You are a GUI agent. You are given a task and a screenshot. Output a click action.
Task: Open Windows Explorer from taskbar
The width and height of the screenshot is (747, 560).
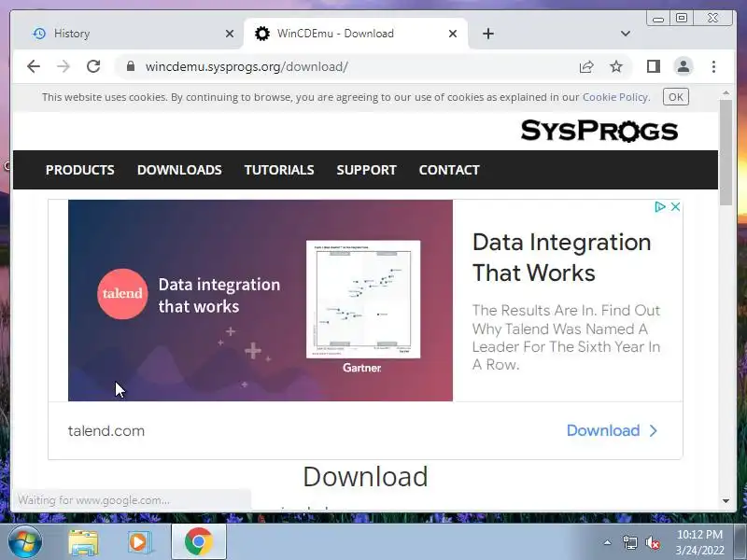(x=83, y=542)
